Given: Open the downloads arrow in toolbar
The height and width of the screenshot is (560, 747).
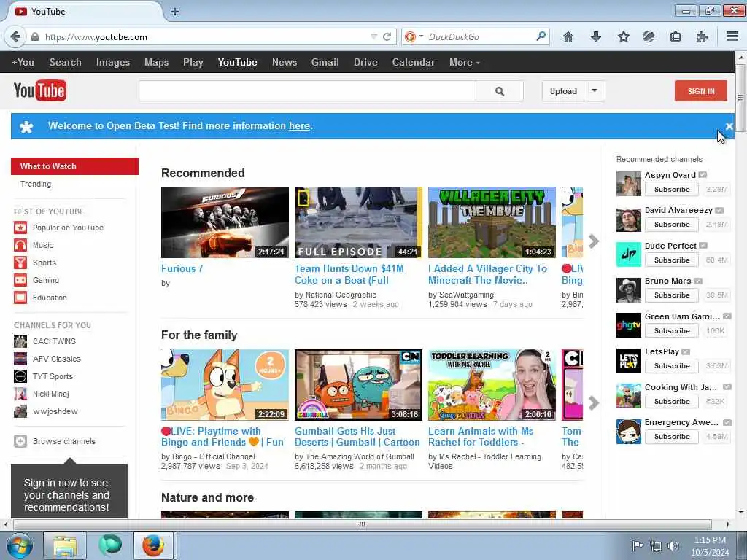Looking at the screenshot, I should (595, 36).
